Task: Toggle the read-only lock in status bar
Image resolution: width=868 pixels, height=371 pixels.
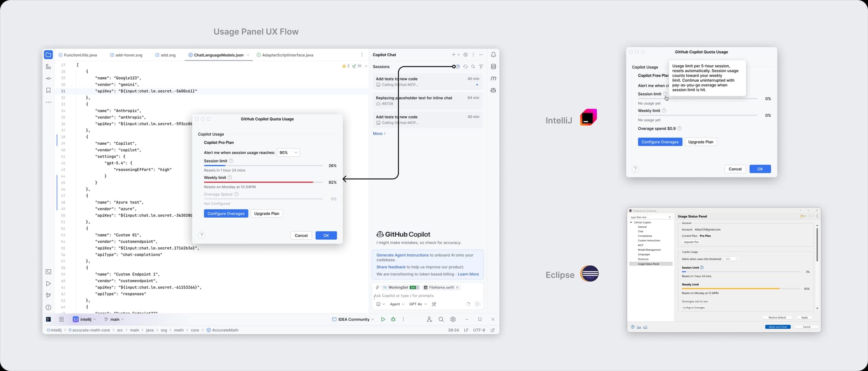Action: (492, 330)
